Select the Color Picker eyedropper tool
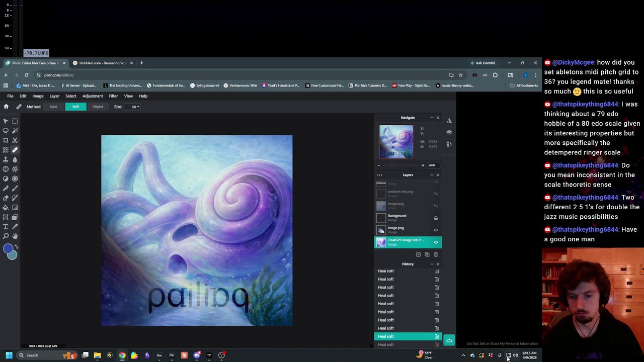This screenshot has height=362, width=644. pyautogui.click(x=15, y=227)
